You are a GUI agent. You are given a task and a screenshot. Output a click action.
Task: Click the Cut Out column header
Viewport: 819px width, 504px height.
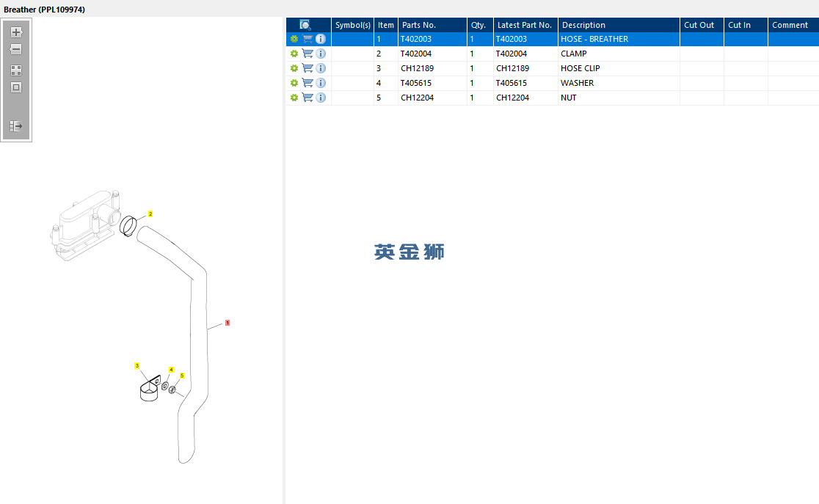(x=702, y=24)
